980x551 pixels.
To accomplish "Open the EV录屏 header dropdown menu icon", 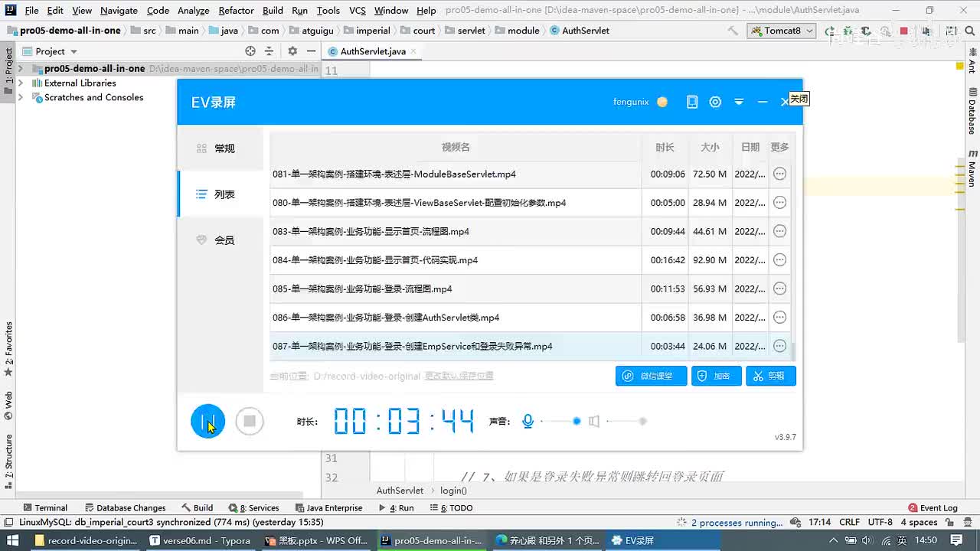I will pyautogui.click(x=739, y=102).
